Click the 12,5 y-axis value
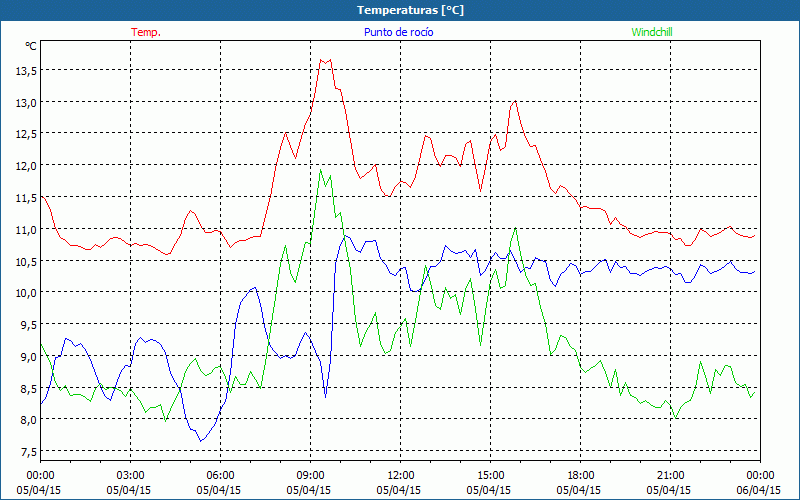The image size is (800, 500). click(x=26, y=135)
